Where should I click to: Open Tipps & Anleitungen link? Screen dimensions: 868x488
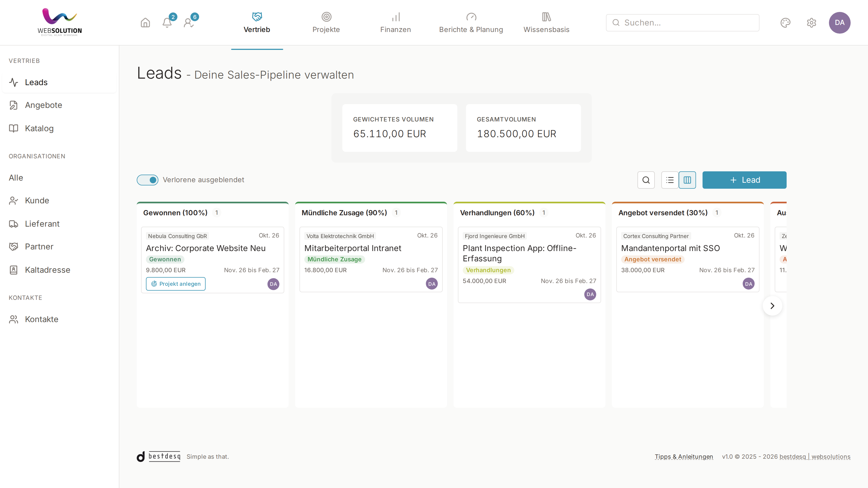684,456
